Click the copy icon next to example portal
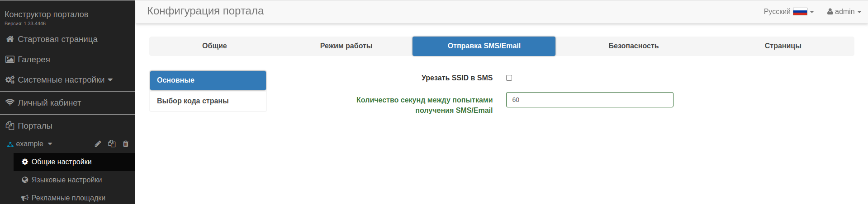This screenshot has width=868, height=204. (x=112, y=144)
